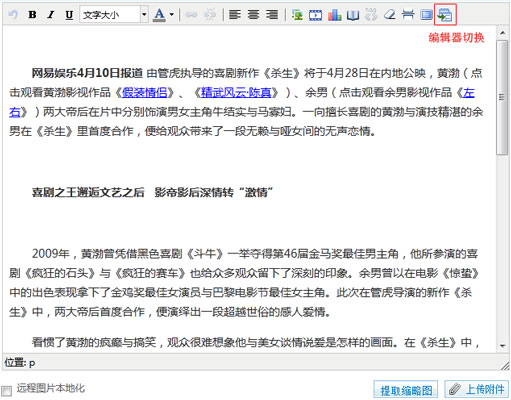This screenshot has height=400, width=511.
Task: Insert page break icon
Action: (408, 15)
